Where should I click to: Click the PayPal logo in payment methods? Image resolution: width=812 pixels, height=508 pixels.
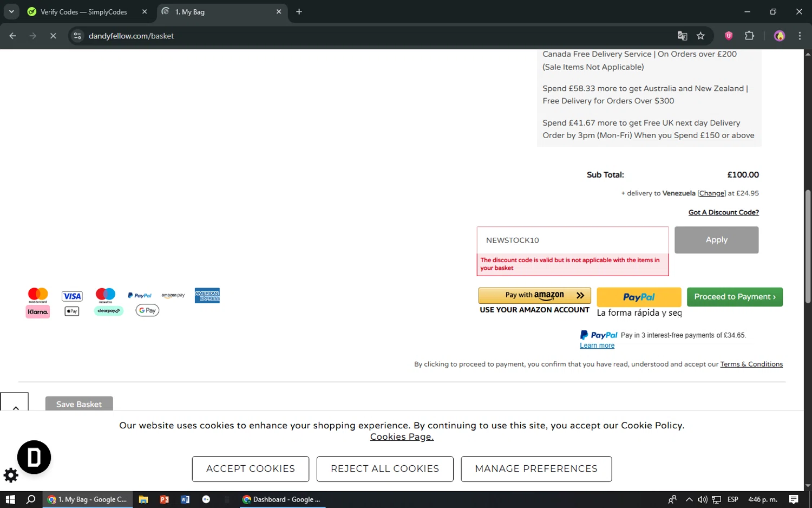(140, 296)
